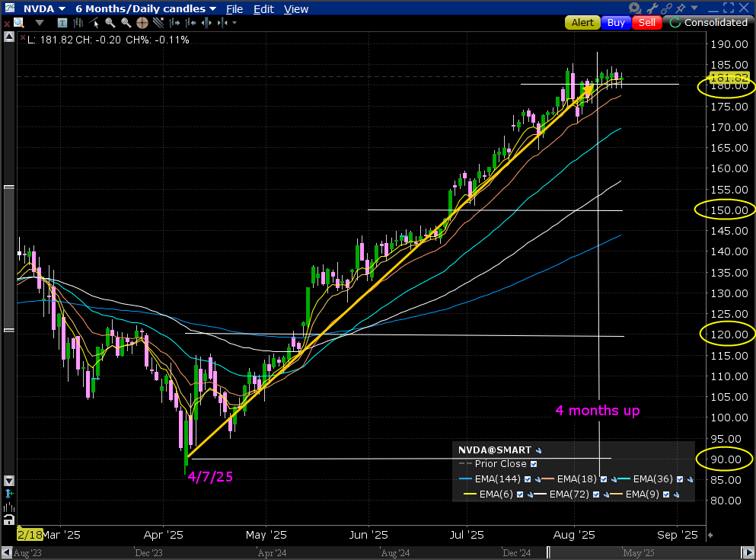The width and height of the screenshot is (756, 560).
Task: Open the Edit menu
Action: click(263, 9)
